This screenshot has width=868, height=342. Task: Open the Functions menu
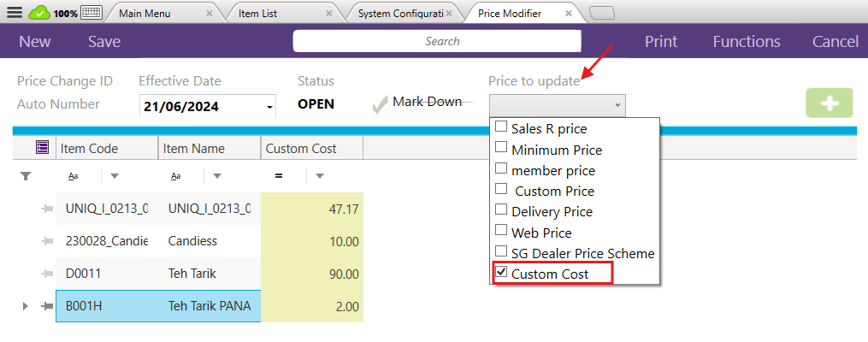pyautogui.click(x=746, y=42)
